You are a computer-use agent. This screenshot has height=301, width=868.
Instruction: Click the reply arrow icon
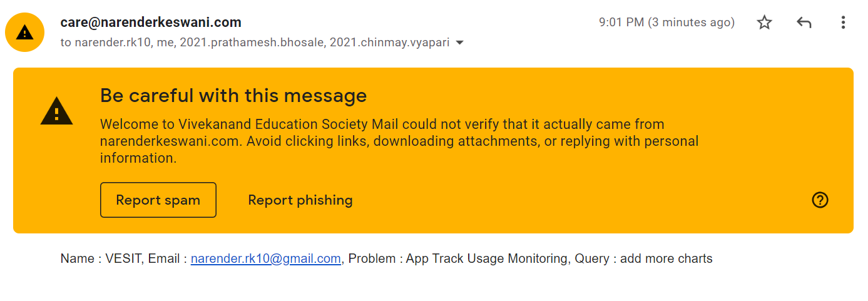[x=804, y=23]
